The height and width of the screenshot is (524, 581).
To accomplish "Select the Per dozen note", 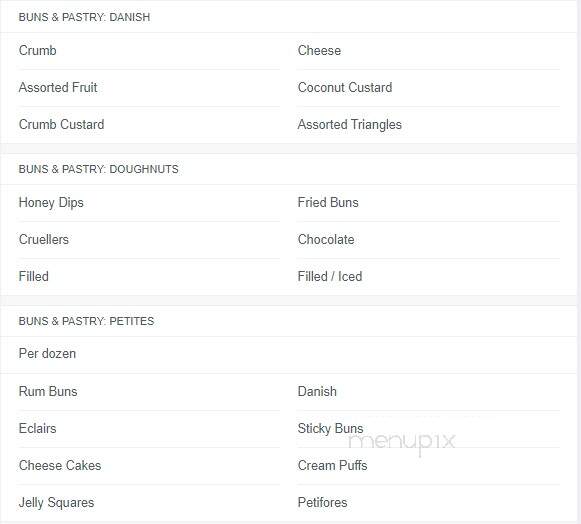I will coord(47,354).
